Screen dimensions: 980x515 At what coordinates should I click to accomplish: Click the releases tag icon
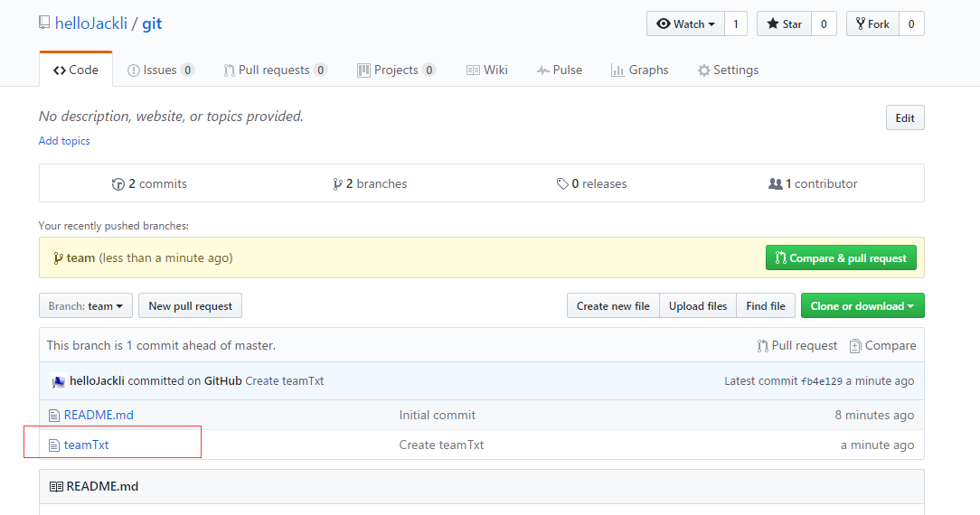coord(562,184)
